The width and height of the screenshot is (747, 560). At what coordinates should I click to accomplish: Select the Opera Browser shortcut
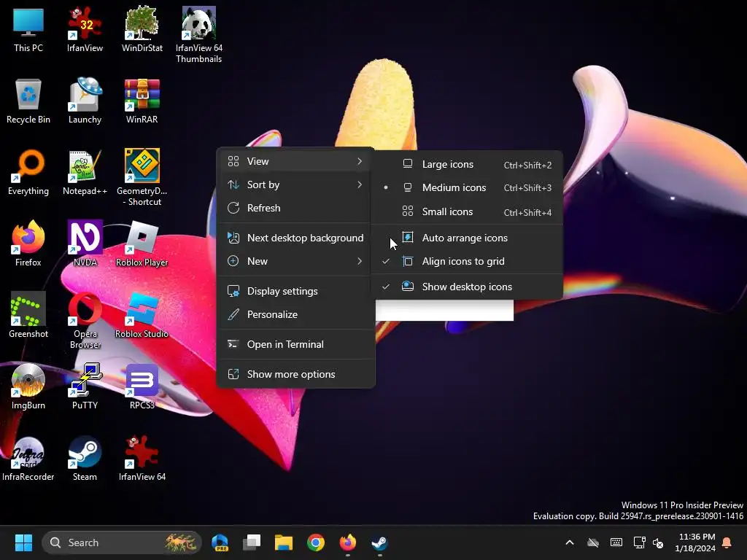click(85, 320)
